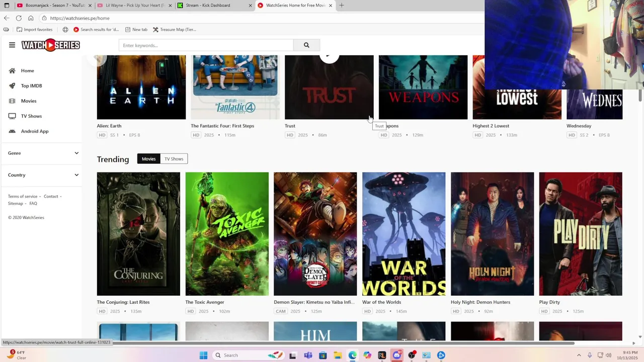This screenshot has width=644, height=362.
Task: Open Alien: Earth poster
Action: (x=141, y=87)
